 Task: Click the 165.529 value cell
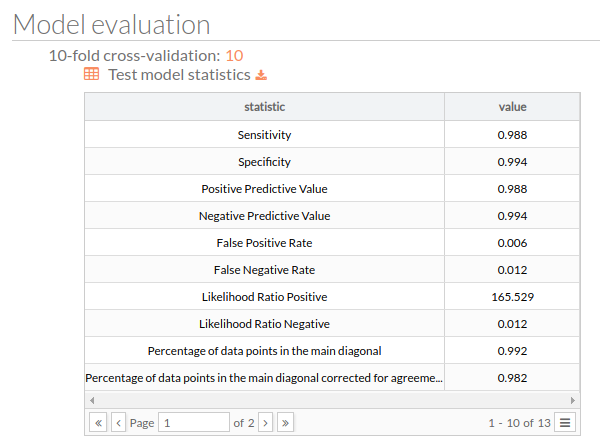click(x=512, y=297)
